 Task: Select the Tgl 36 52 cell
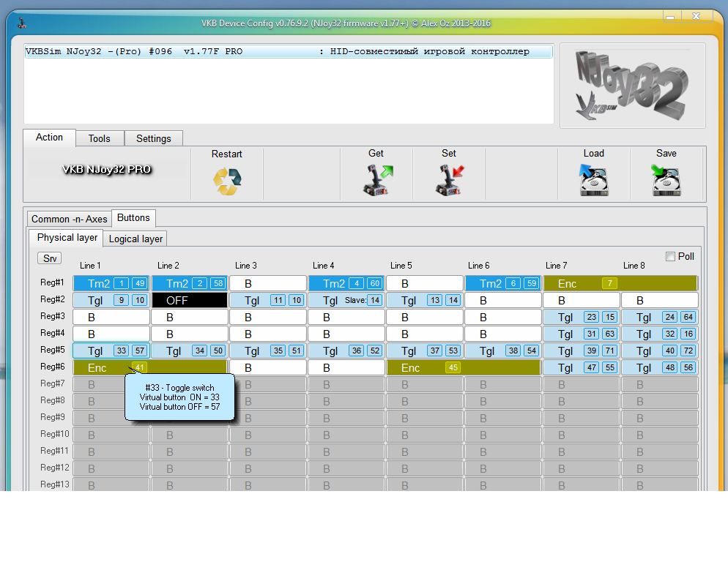[346, 351]
